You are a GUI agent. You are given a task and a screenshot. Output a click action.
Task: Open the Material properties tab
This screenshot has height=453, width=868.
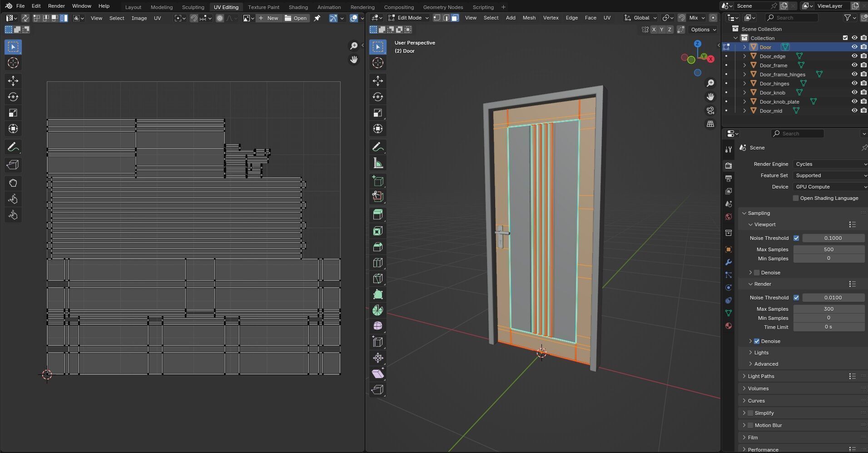tap(729, 325)
